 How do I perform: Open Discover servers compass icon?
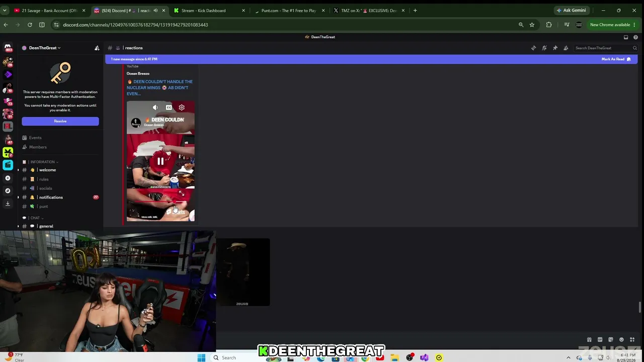[x=8, y=191]
